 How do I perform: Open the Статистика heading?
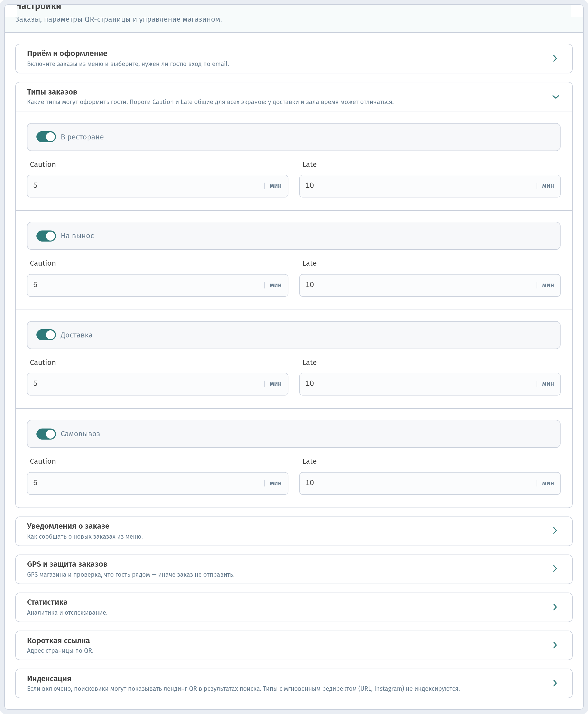click(x=47, y=602)
